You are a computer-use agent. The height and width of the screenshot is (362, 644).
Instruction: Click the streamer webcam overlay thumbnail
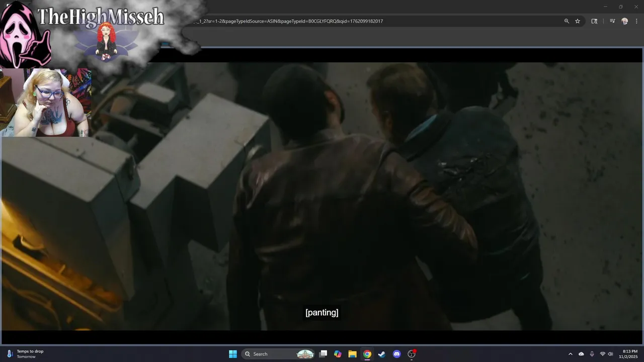(46, 103)
